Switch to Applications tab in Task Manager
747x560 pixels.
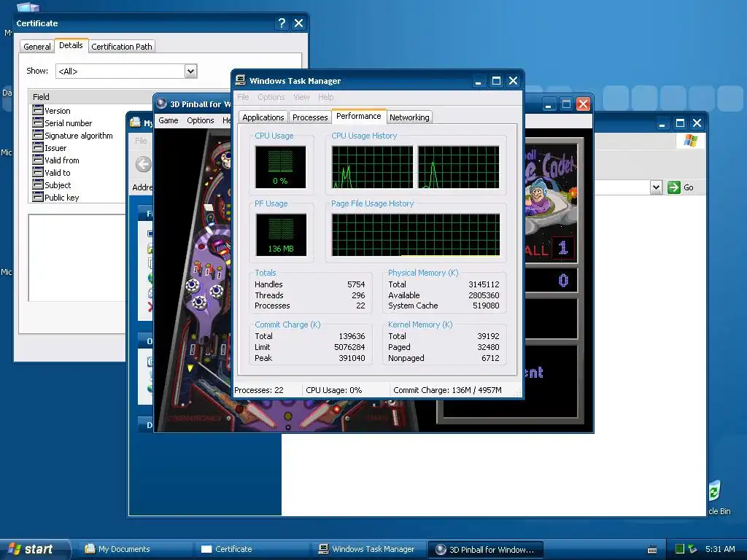tap(263, 117)
